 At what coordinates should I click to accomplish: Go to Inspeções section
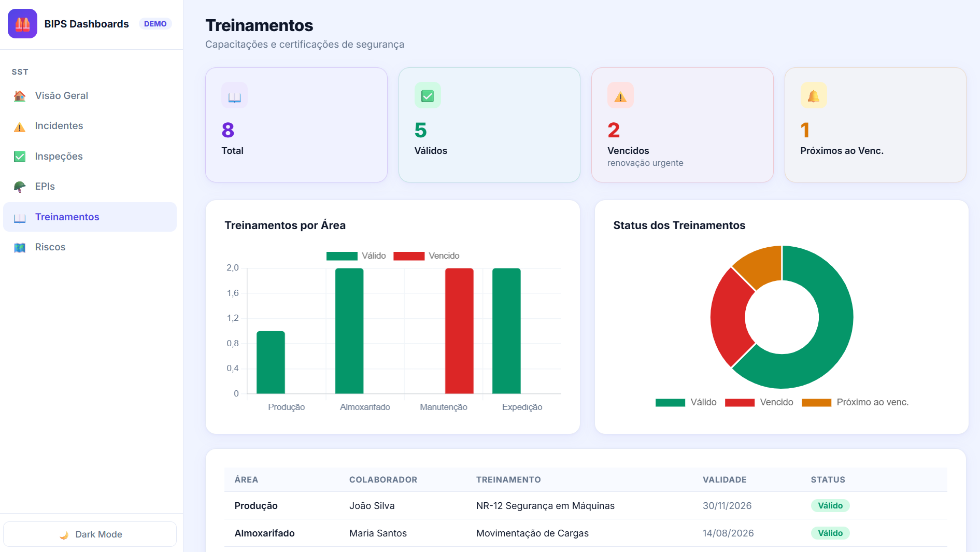pos(90,157)
